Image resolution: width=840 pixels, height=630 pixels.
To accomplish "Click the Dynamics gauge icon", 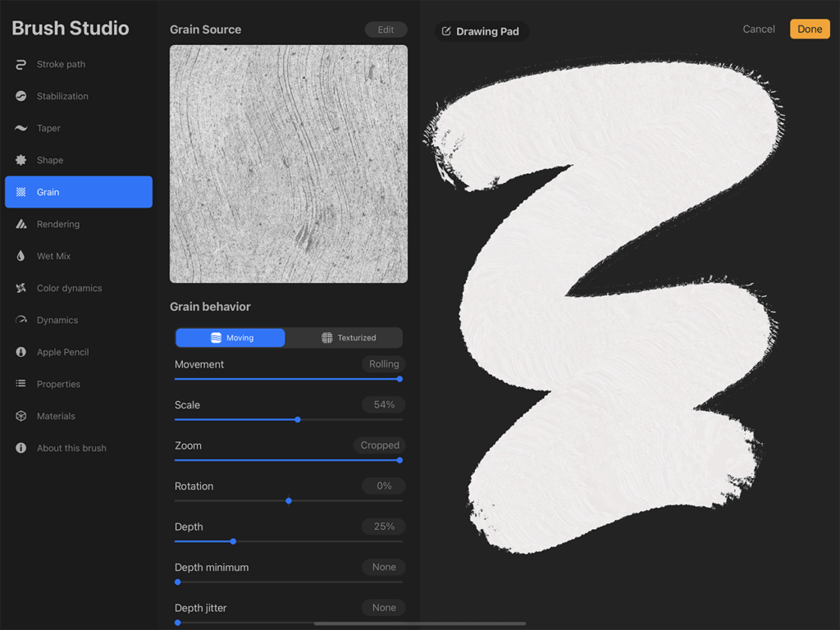I will (x=21, y=320).
